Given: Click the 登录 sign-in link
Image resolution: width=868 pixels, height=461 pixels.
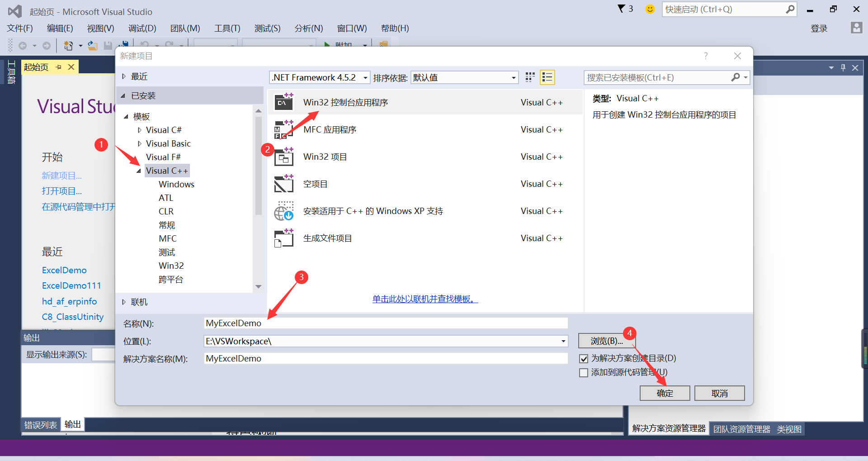Looking at the screenshot, I should (819, 29).
